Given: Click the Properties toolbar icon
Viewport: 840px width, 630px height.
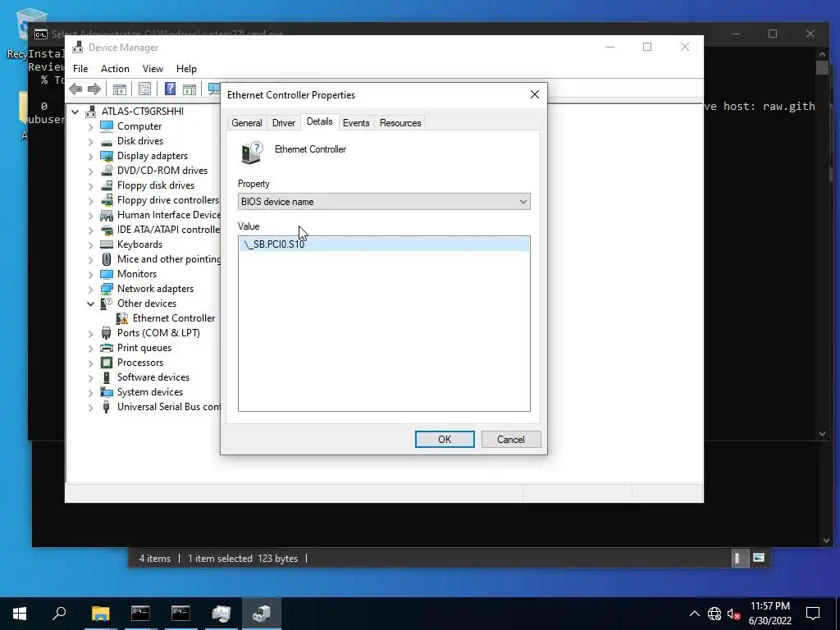Looking at the screenshot, I should (144, 89).
